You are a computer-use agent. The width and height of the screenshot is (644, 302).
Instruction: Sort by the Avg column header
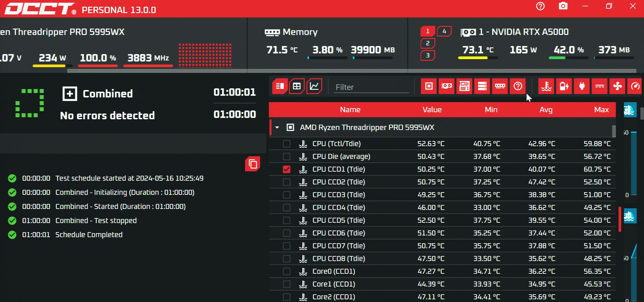click(546, 110)
